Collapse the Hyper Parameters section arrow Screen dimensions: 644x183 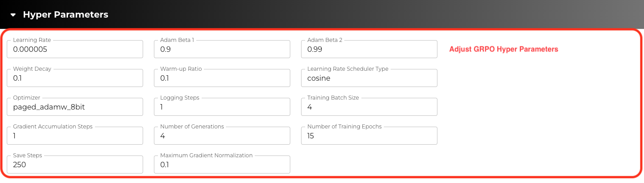tap(14, 15)
